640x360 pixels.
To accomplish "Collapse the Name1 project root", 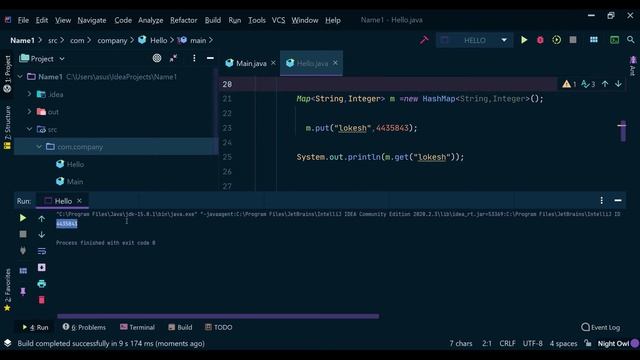I will [x=20, y=77].
